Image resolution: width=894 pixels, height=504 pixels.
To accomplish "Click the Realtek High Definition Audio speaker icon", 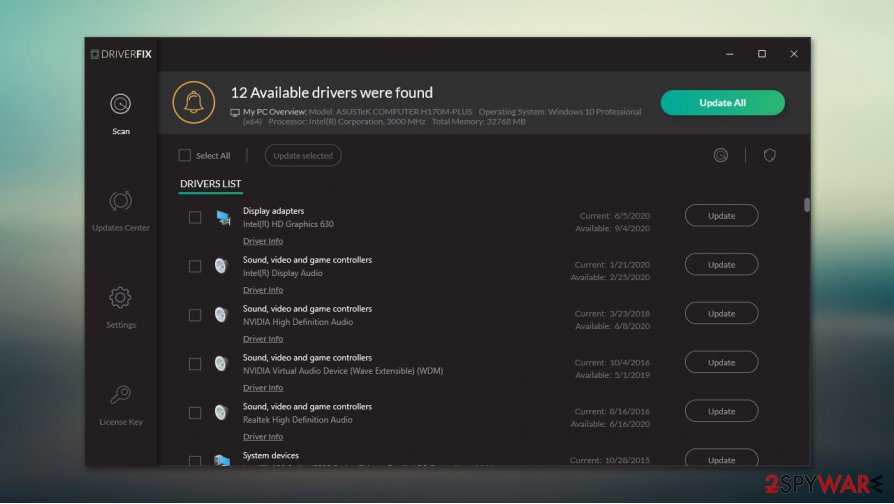I will (221, 413).
